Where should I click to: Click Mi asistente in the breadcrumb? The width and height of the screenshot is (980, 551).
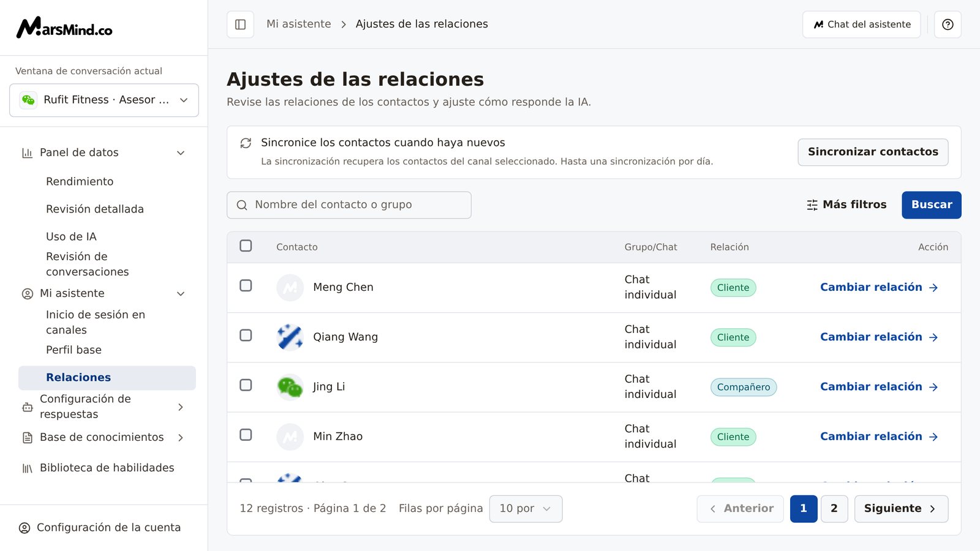pos(299,24)
